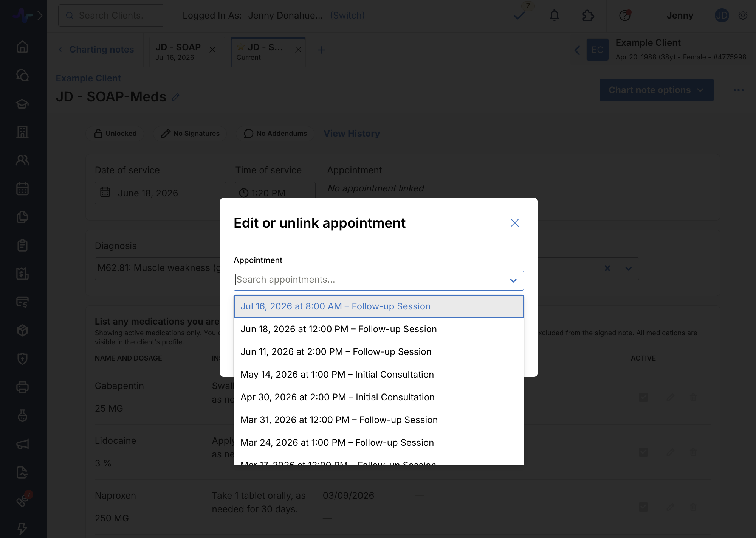This screenshot has height=538, width=756.
Task: Open the lab flask sidebar icon
Action: coord(23,416)
